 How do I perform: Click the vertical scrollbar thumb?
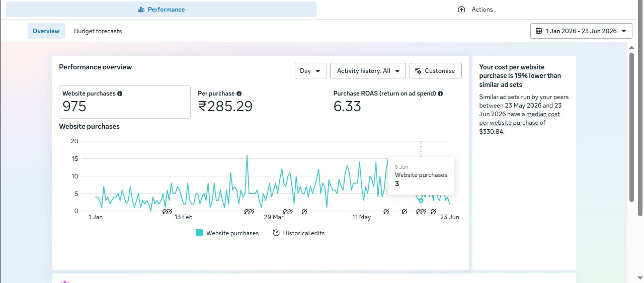pyautogui.click(x=632, y=127)
